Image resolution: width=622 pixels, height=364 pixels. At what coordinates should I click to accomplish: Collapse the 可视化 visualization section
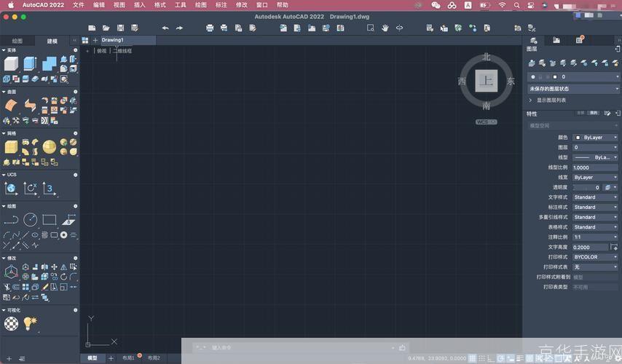pyautogui.click(x=4, y=310)
